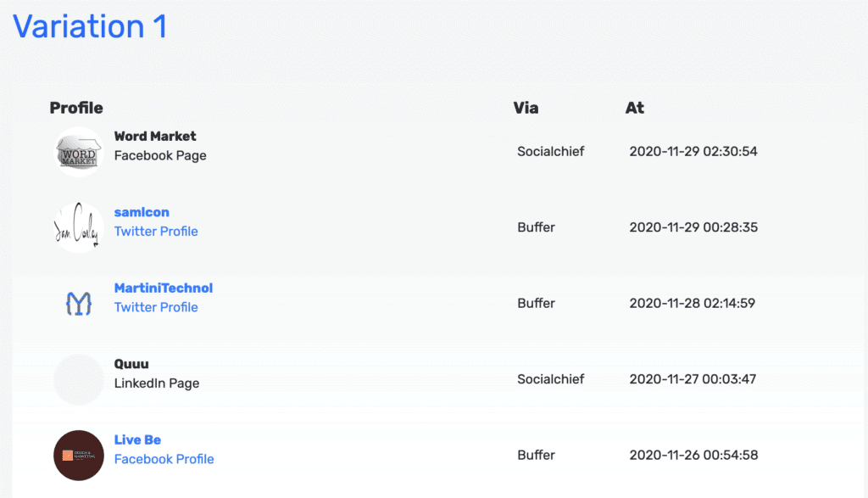Click the Word Market avatar image
Screen dimensions: 868x498
[79, 152]
